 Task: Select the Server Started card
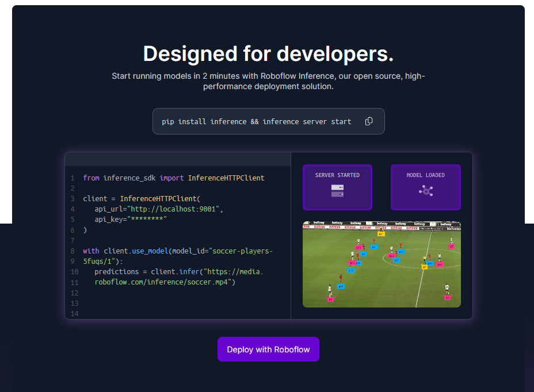[338, 187]
